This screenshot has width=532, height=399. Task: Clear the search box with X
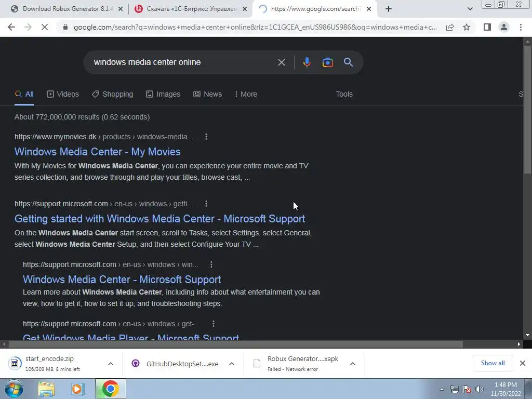click(281, 62)
